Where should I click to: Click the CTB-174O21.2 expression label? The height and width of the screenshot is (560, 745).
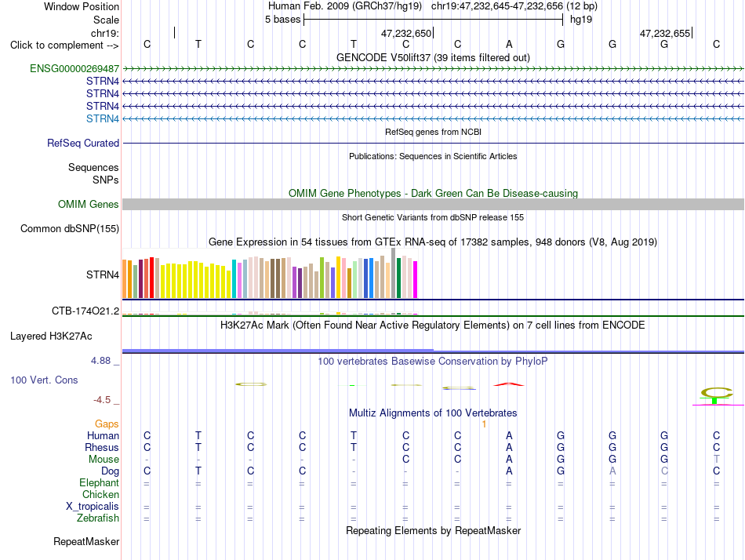point(85,311)
